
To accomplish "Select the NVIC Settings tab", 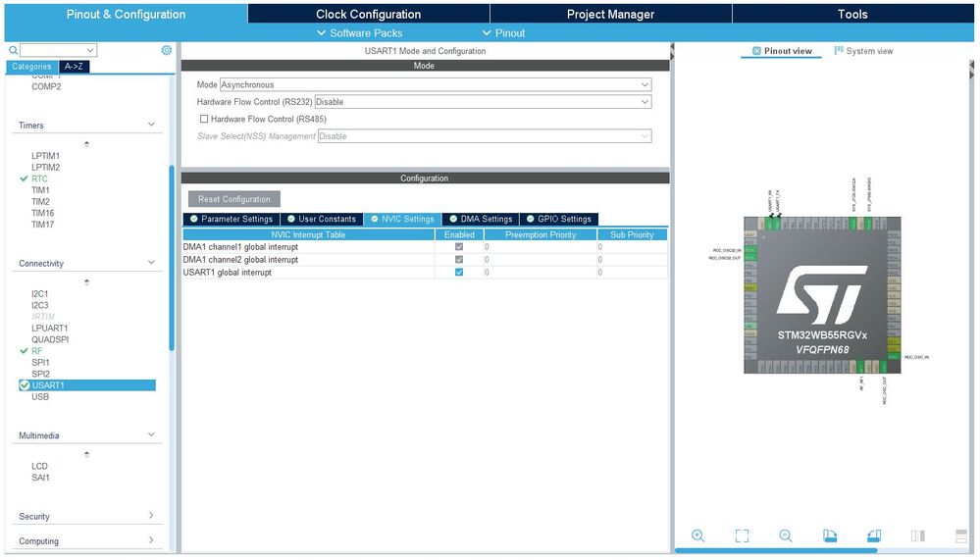I will pyautogui.click(x=402, y=219).
